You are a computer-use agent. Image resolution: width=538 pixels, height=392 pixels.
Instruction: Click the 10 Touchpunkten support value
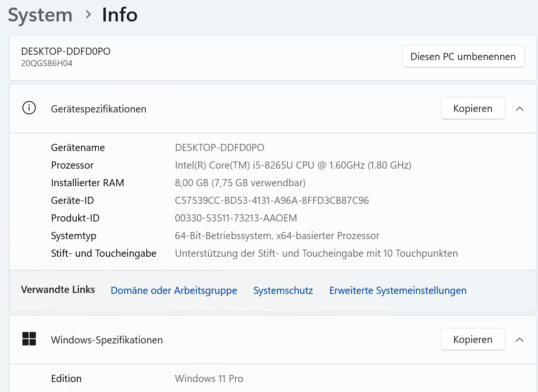[316, 253]
